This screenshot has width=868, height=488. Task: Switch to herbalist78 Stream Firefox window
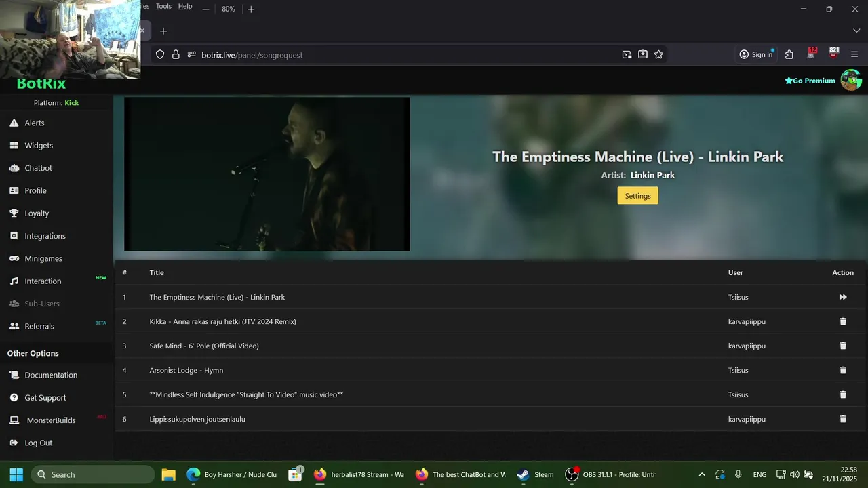(x=359, y=474)
